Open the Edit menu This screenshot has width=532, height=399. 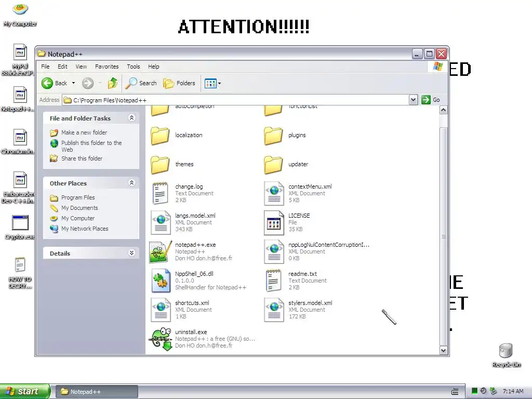pyautogui.click(x=62, y=66)
